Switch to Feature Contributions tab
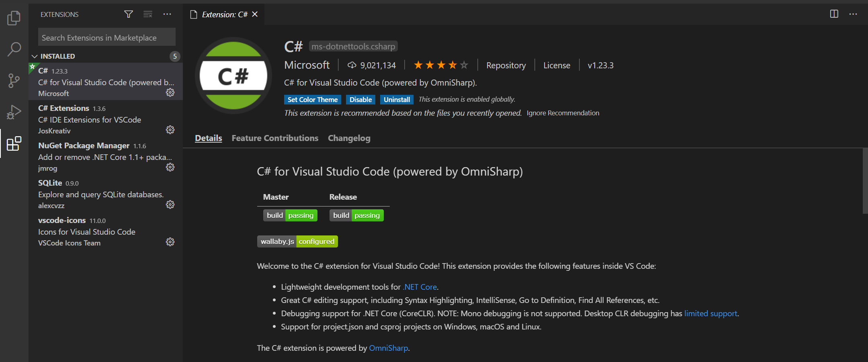This screenshot has height=362, width=868. [x=275, y=138]
